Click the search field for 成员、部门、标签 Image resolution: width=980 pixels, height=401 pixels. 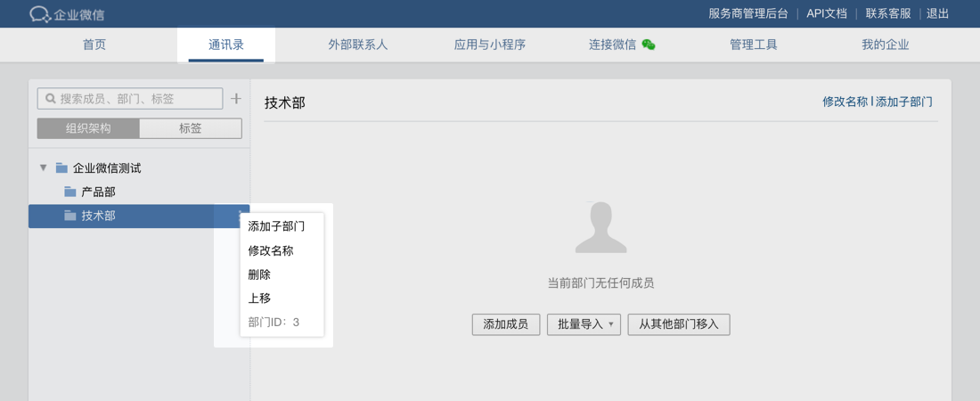(x=130, y=99)
